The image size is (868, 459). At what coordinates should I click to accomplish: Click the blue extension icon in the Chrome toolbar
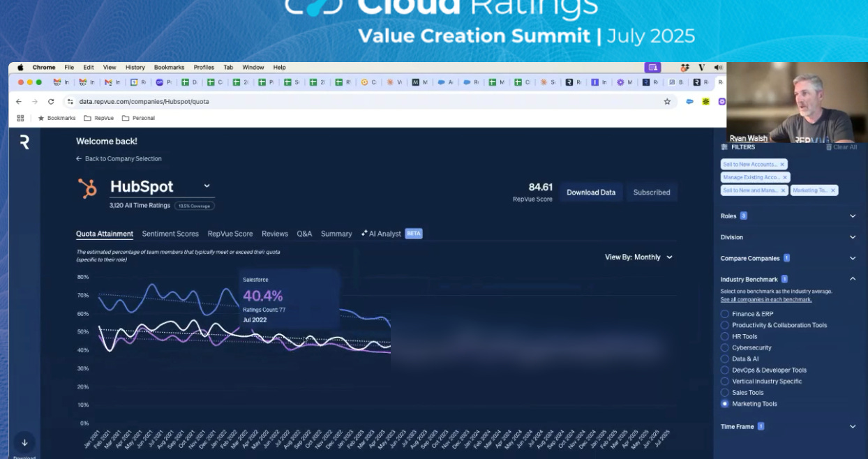pyautogui.click(x=689, y=101)
